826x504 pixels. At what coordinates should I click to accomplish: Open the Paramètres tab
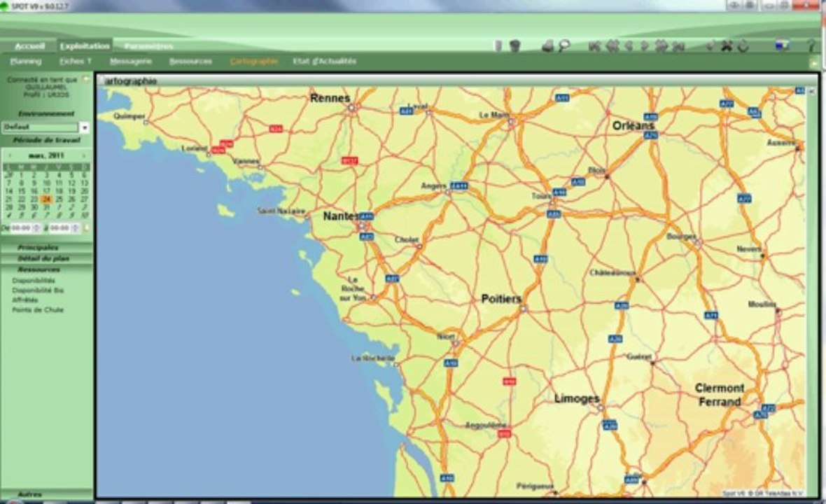148,46
